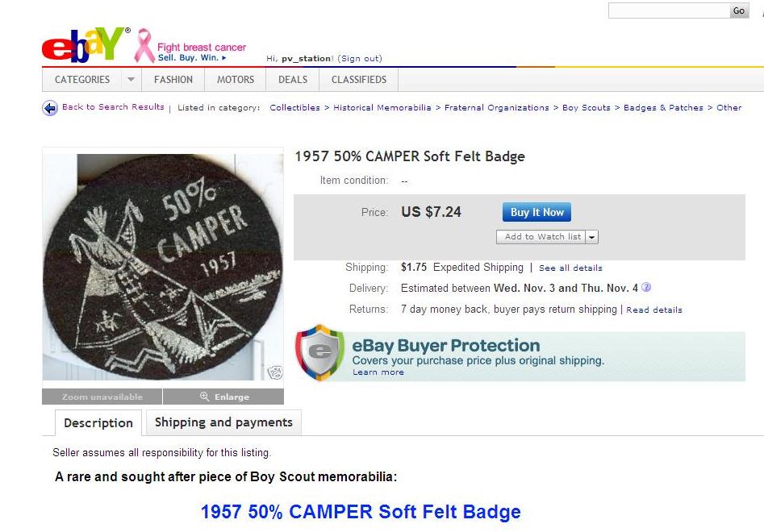Click the See all details shipping link
The image size is (764, 532).
570,268
